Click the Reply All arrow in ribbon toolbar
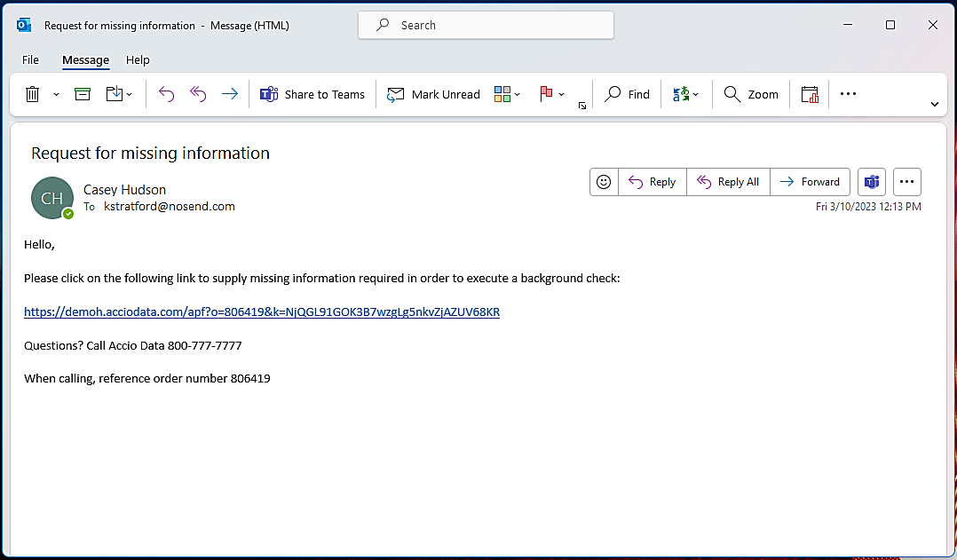 pos(198,94)
